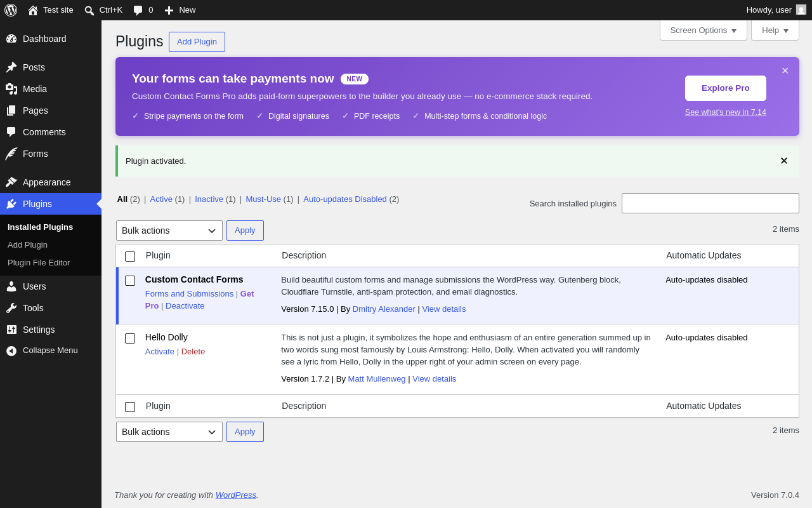Toggle select-all checkbox in table header
The height and width of the screenshot is (508, 812).
[x=130, y=257]
